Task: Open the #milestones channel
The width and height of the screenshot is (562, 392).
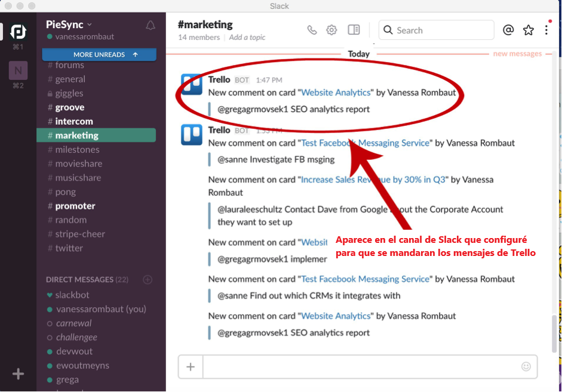Action: [73, 150]
